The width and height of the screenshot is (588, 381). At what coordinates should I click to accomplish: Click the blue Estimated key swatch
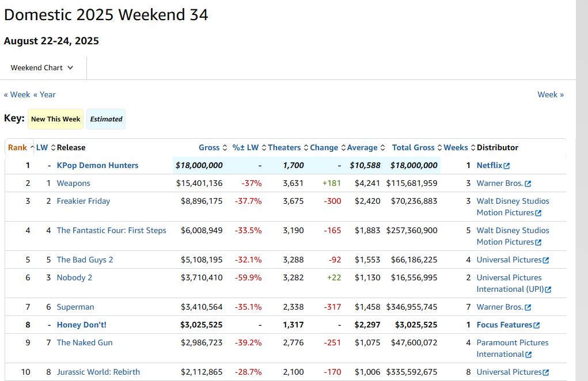[106, 119]
